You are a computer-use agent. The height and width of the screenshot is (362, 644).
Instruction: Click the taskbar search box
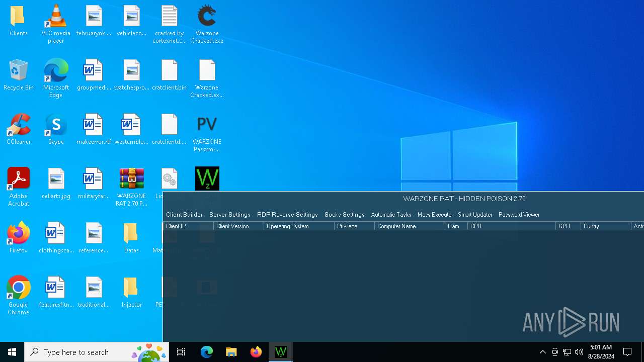(97, 352)
